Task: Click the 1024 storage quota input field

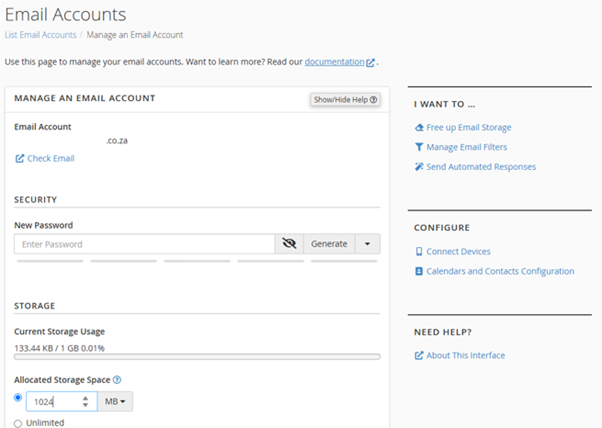Action: click(x=61, y=402)
